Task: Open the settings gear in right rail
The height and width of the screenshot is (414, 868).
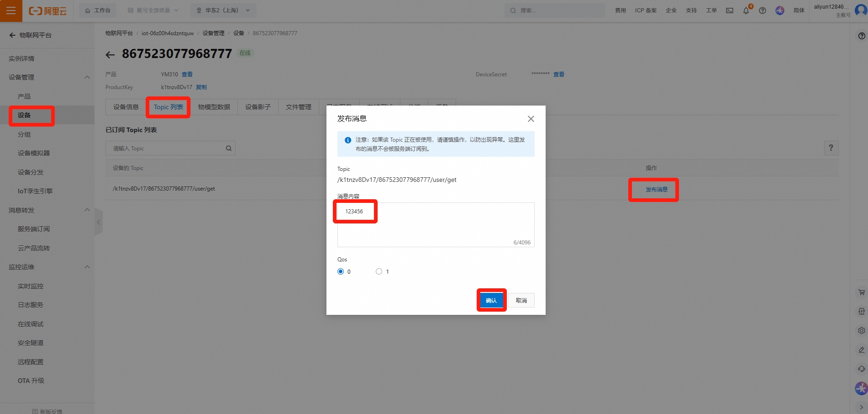Action: (x=862, y=330)
